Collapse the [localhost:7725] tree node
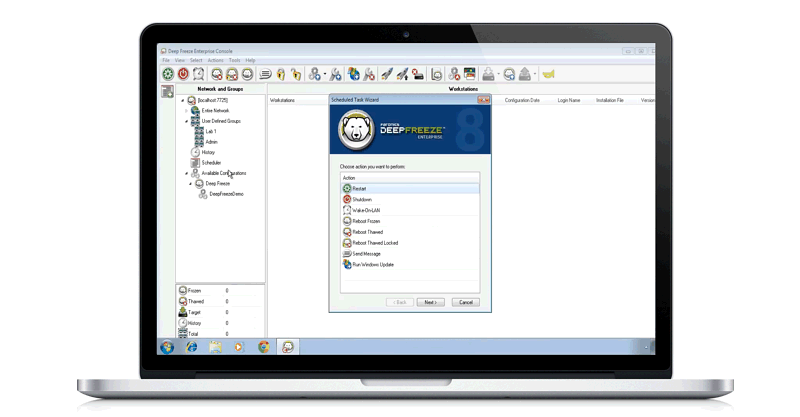800x417 pixels. [183, 101]
